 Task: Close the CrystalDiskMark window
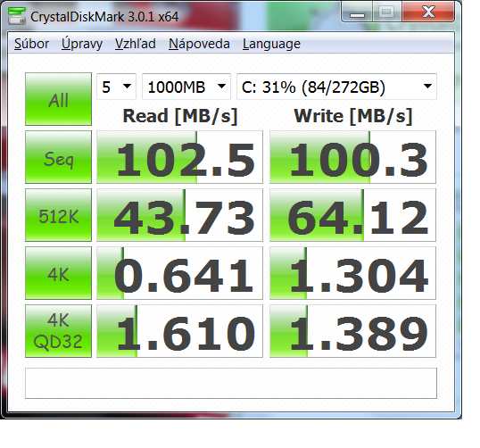tap(428, 12)
